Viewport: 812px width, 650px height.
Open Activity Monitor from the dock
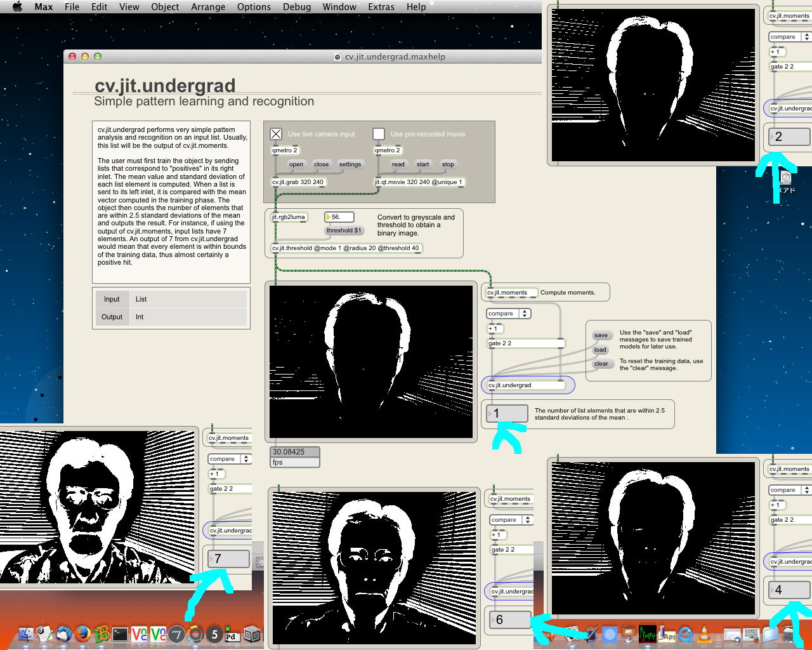(648, 633)
